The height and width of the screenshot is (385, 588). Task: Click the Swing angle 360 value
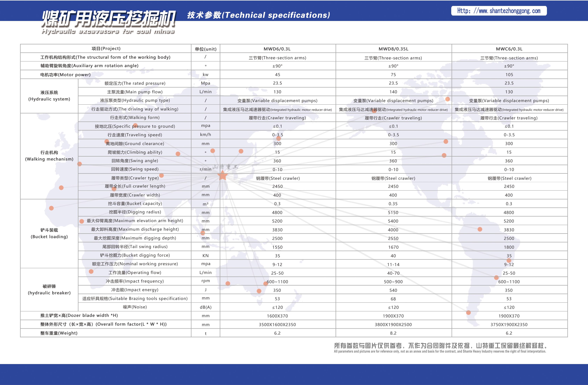278,161
